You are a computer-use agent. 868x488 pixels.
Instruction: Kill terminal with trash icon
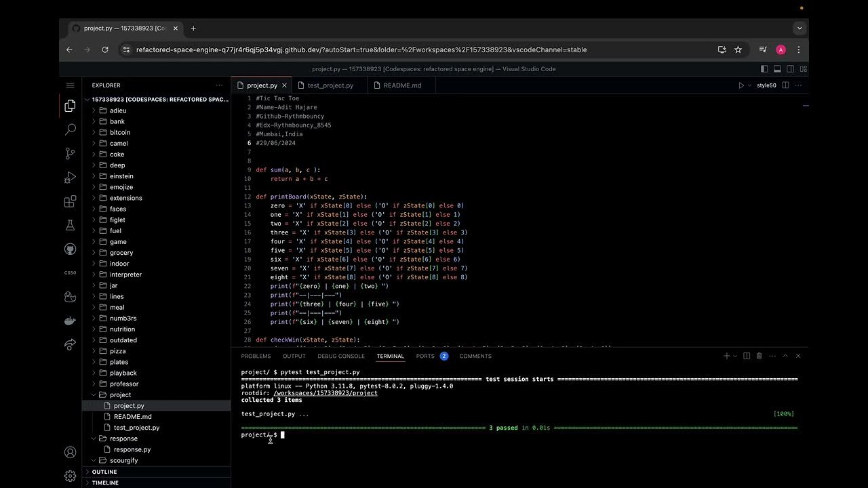[759, 356]
